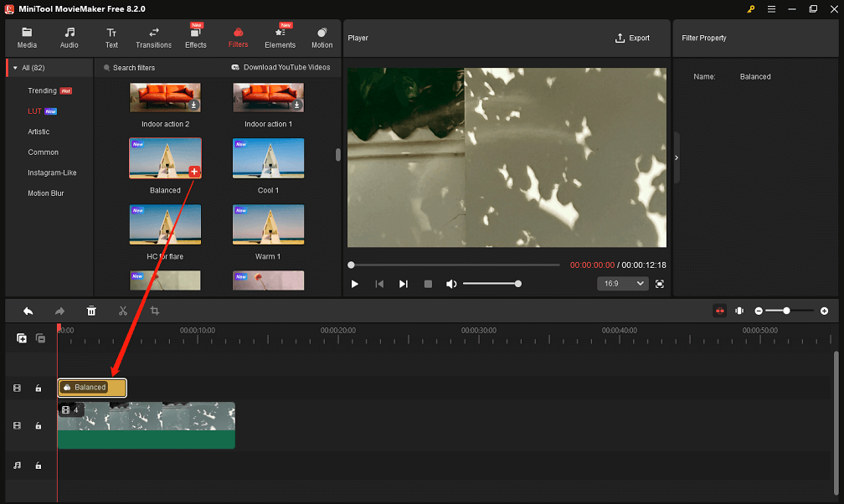The width and height of the screenshot is (844, 504).
Task: Click the audio track music icon
Action: 18,465
